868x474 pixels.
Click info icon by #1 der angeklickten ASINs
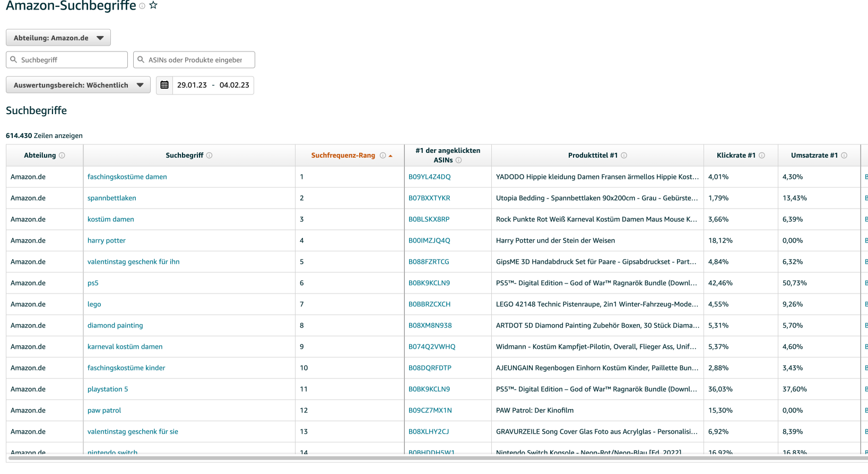pos(459,160)
